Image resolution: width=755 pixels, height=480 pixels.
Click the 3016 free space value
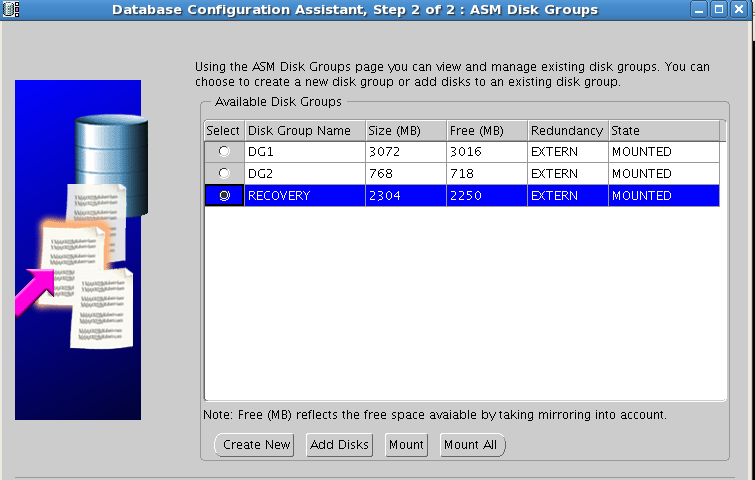pyautogui.click(x=487, y=152)
